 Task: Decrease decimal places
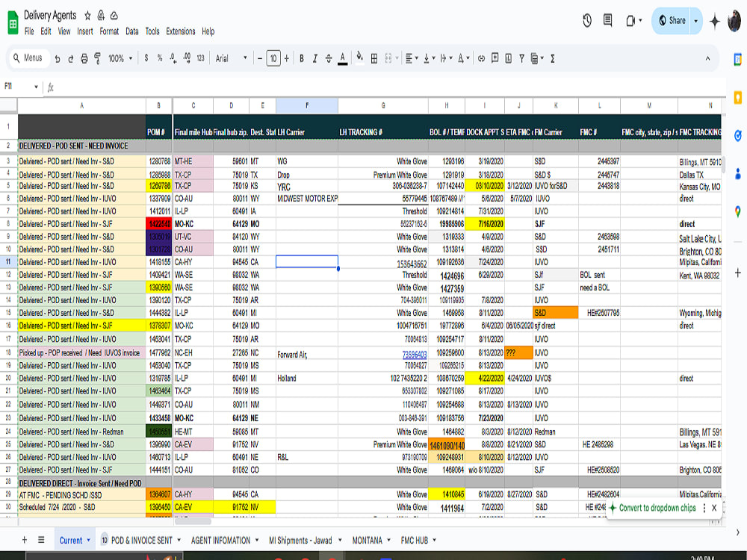(173, 58)
